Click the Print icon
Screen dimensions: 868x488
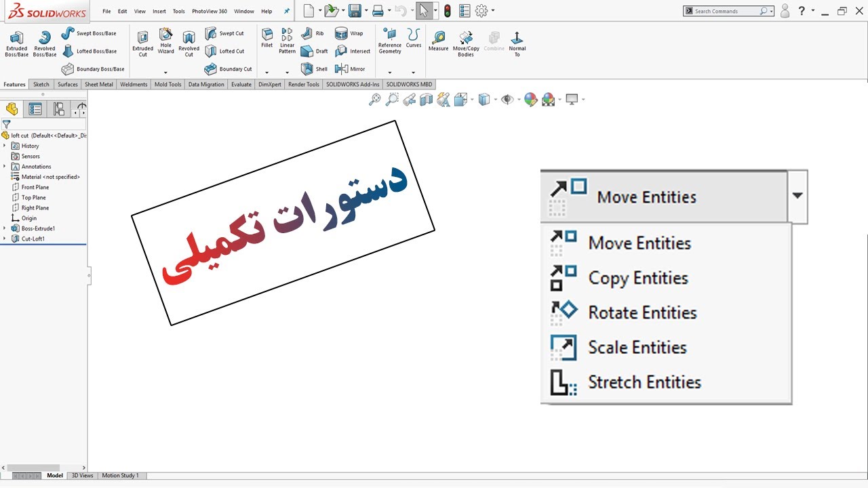pyautogui.click(x=378, y=11)
